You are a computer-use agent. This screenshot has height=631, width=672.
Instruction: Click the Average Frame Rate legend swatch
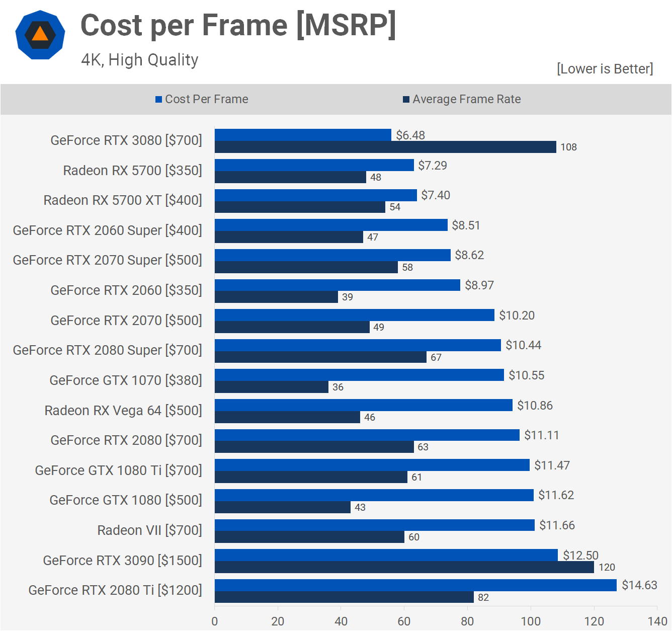pos(406,100)
